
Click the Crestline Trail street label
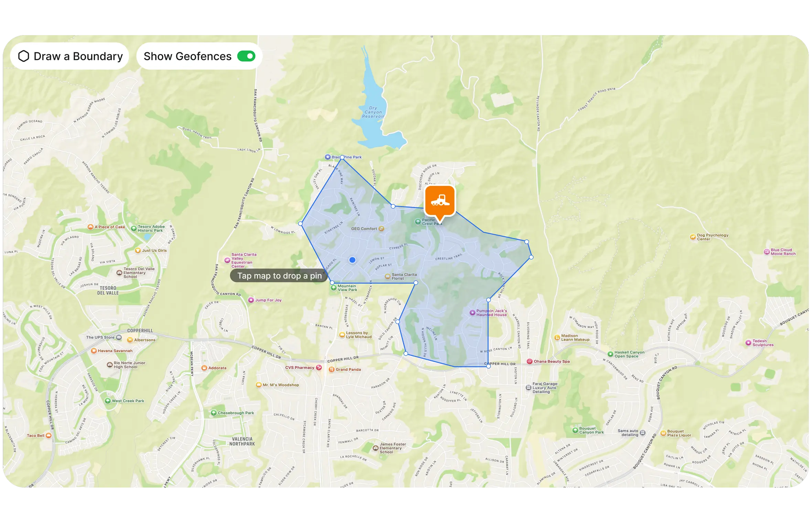(449, 257)
